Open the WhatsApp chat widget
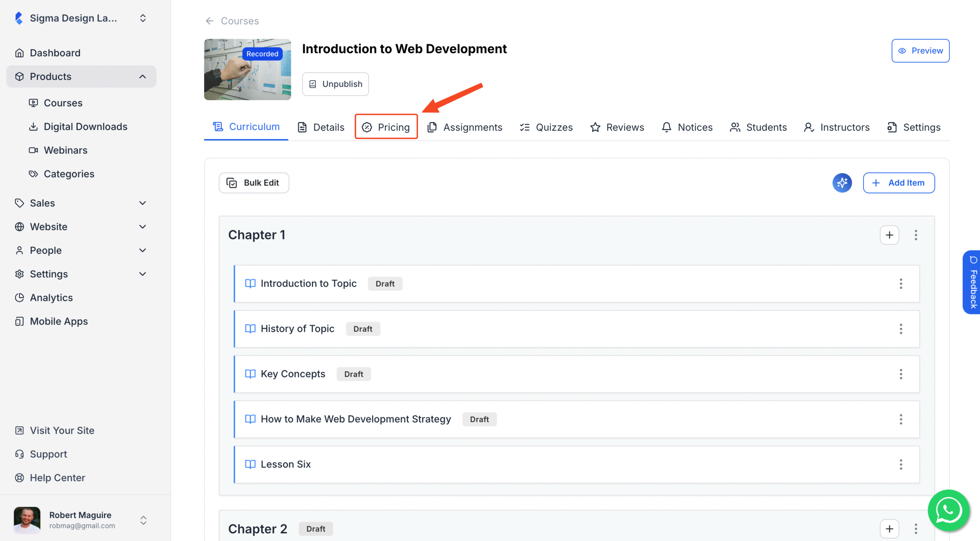This screenshot has width=980, height=541. [x=948, y=510]
